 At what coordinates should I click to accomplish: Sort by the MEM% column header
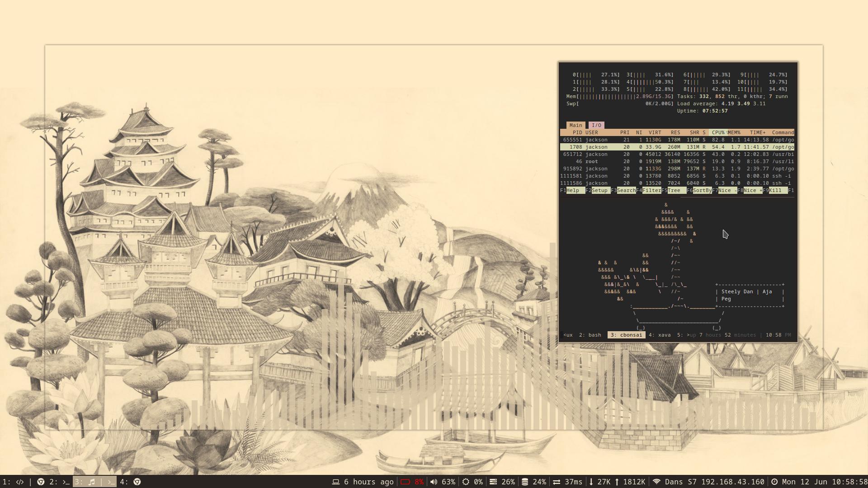[734, 132]
